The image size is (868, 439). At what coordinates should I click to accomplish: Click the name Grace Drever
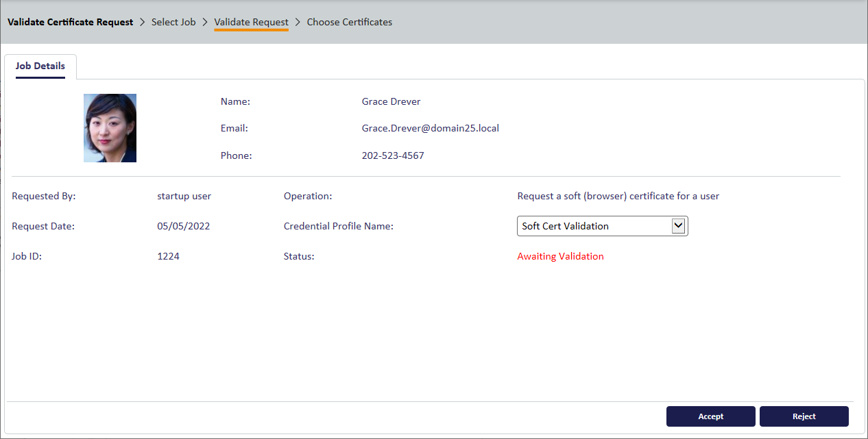[391, 101]
